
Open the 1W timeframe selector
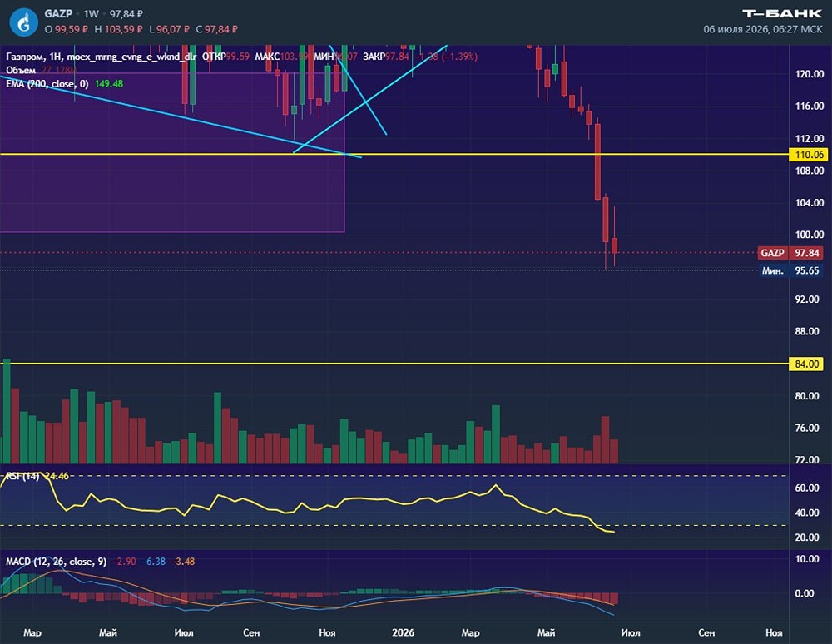pyautogui.click(x=92, y=14)
